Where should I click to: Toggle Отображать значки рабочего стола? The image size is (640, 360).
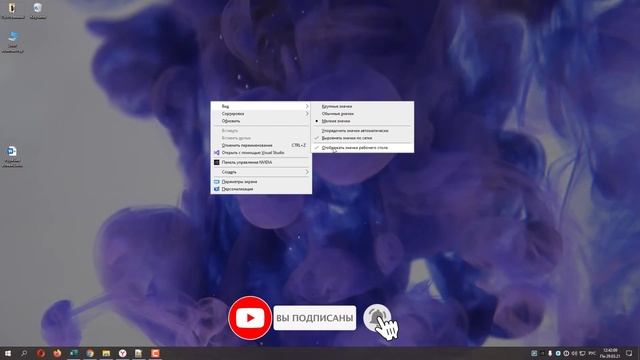click(x=362, y=148)
